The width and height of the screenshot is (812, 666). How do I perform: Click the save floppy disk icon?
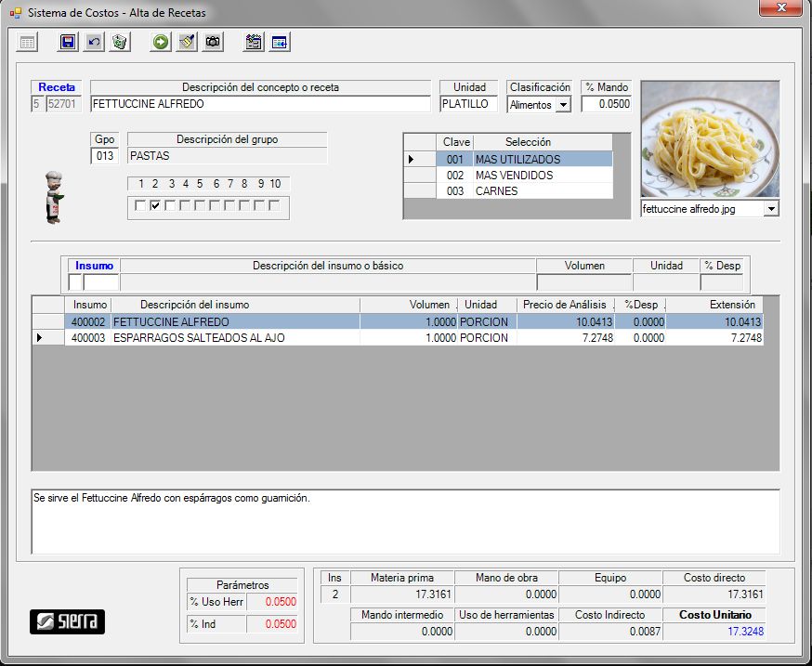(x=68, y=42)
